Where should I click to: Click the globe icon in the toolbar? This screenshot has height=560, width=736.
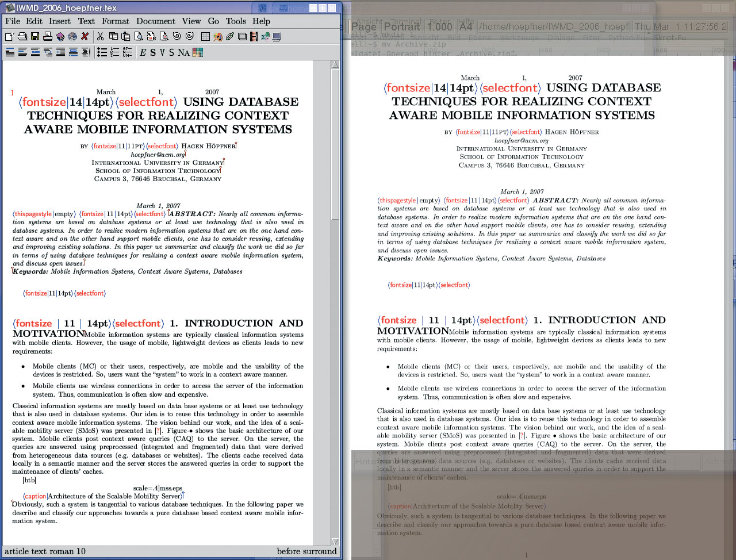pyautogui.click(x=72, y=36)
